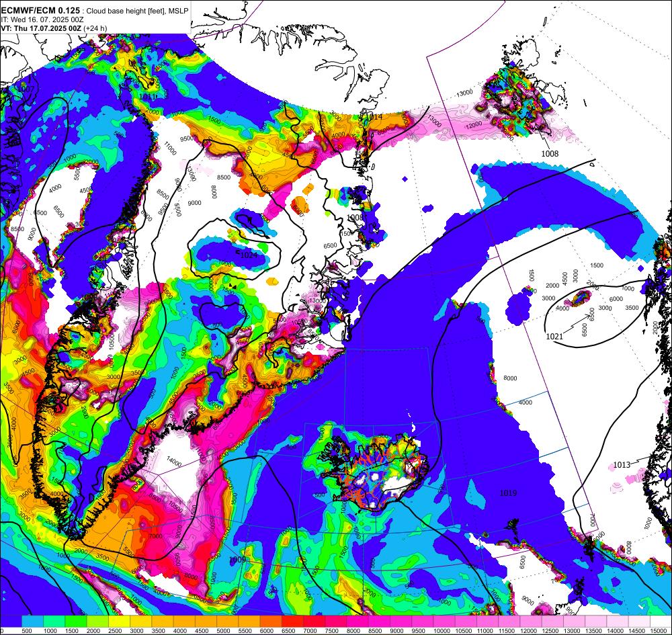Select the "IT: Wed 16. 07. 2025 00Z" line
672x635 pixels.
pyautogui.click(x=42, y=19)
